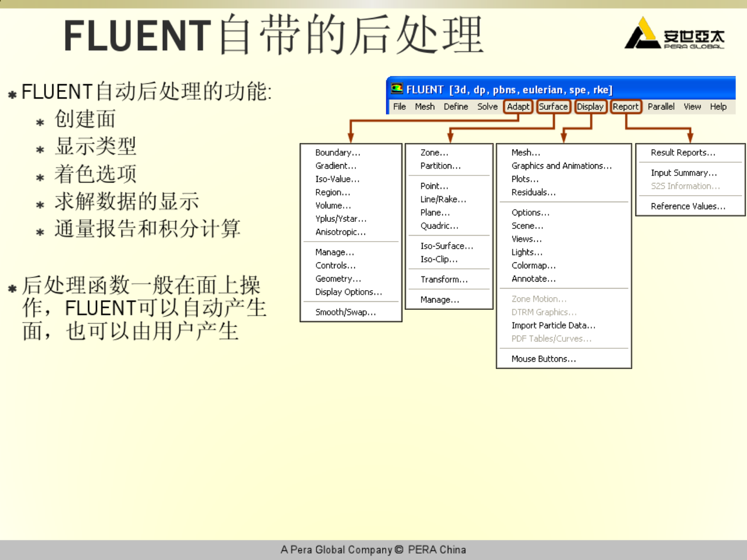Select Zone... in Surface menu
The image size is (747, 560).
pyautogui.click(x=434, y=153)
